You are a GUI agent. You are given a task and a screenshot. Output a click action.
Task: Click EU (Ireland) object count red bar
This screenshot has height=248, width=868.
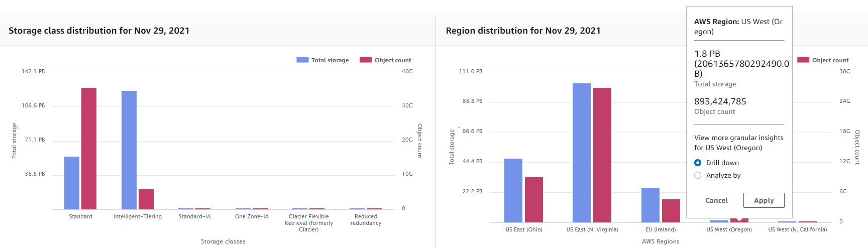coord(671,211)
